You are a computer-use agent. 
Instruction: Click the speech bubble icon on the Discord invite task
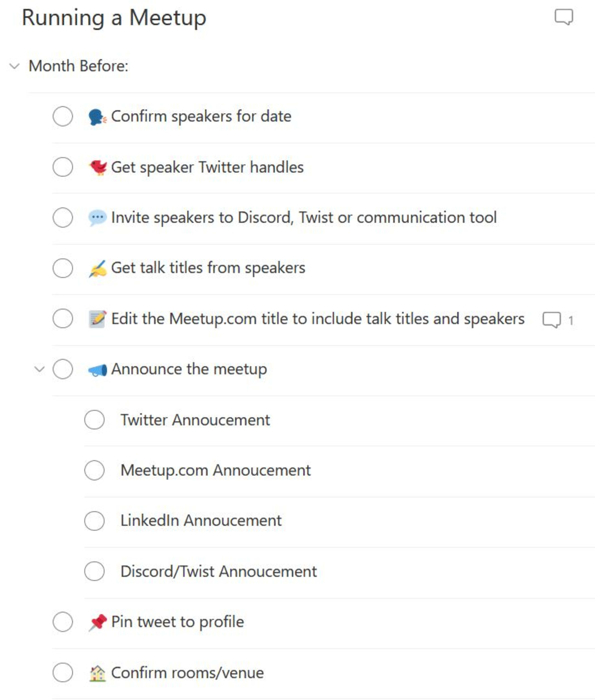98,217
